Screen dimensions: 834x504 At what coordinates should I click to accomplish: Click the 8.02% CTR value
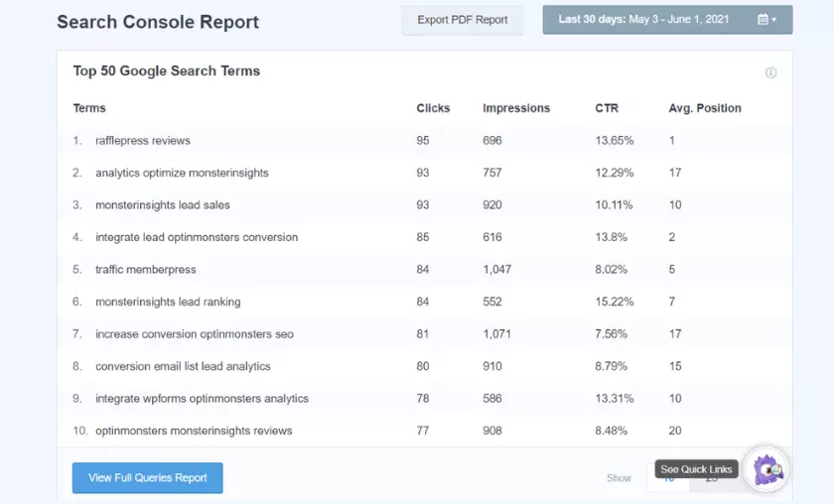(x=612, y=270)
